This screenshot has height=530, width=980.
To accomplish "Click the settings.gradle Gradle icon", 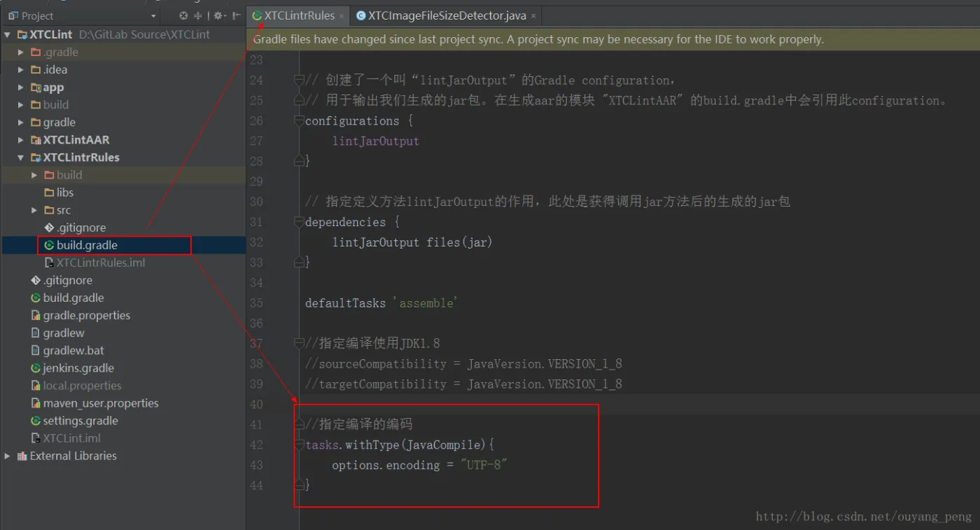I will [x=36, y=421].
